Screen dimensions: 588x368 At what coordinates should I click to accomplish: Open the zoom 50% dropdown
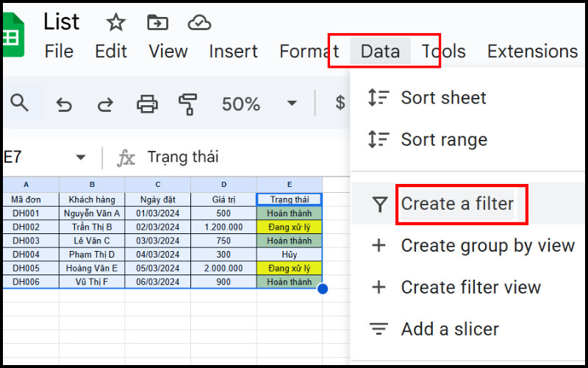[x=292, y=103]
